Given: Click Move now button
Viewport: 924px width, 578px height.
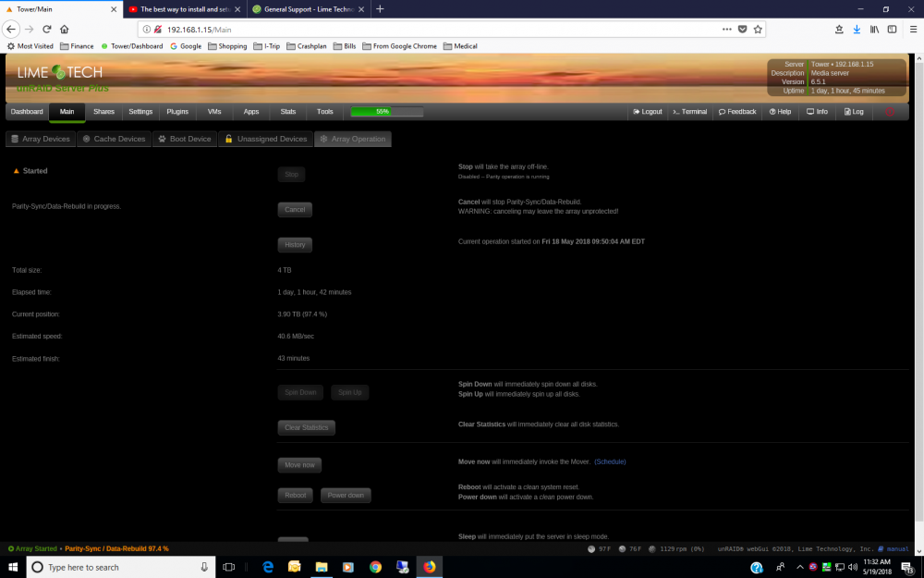Looking at the screenshot, I should tap(299, 465).
